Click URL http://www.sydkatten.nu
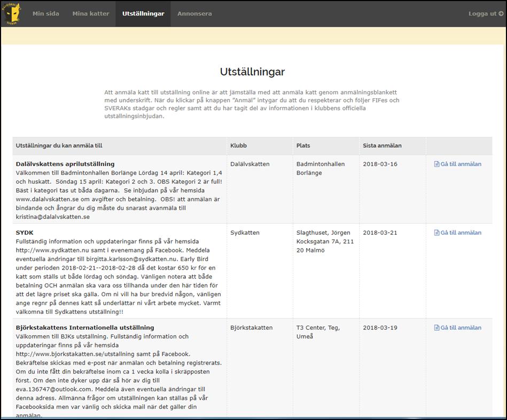 (x=52, y=250)
